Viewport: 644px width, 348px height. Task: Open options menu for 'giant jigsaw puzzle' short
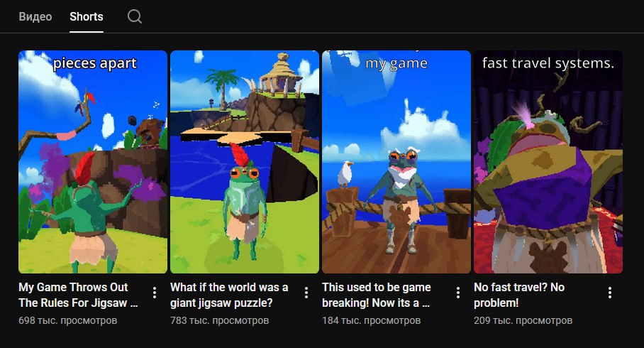pyautogui.click(x=306, y=293)
